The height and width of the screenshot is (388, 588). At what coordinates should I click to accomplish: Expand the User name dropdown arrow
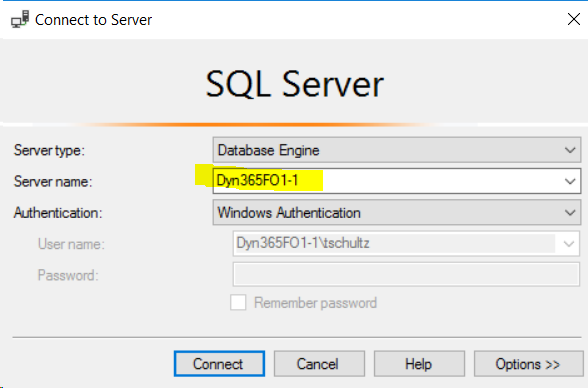pyautogui.click(x=569, y=244)
